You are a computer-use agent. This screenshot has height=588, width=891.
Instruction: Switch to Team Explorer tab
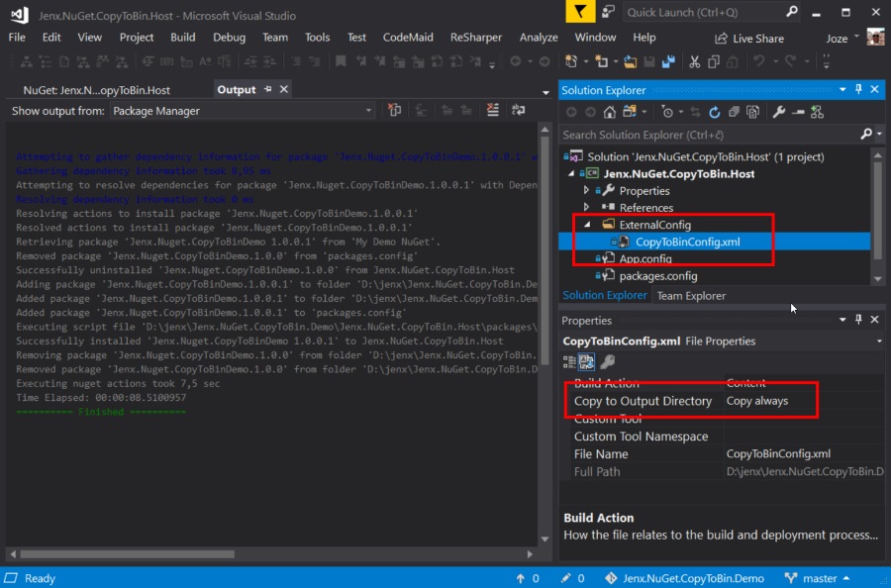691,295
